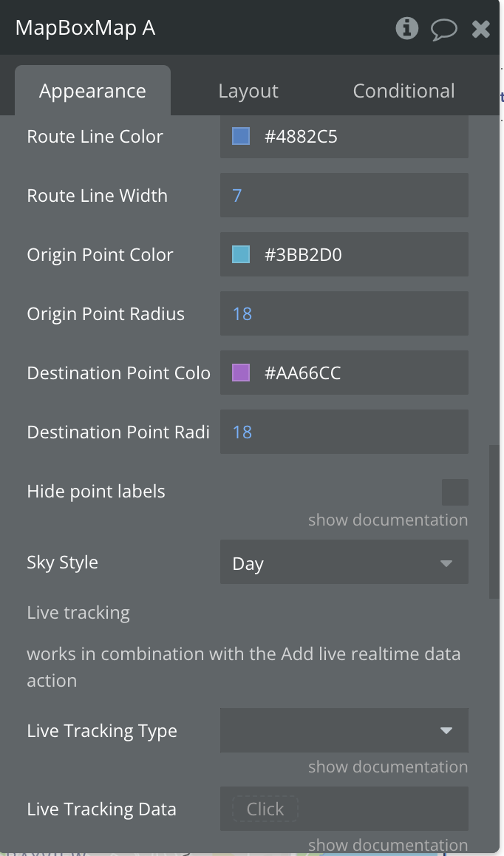Click the #4882C5 hex color text

tap(301, 137)
